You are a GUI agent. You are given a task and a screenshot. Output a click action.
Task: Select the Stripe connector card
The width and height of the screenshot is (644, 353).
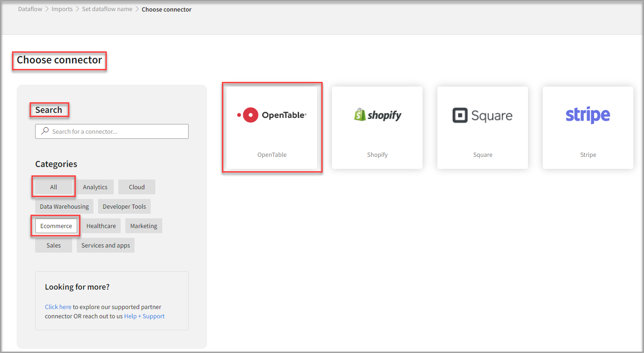(x=588, y=128)
